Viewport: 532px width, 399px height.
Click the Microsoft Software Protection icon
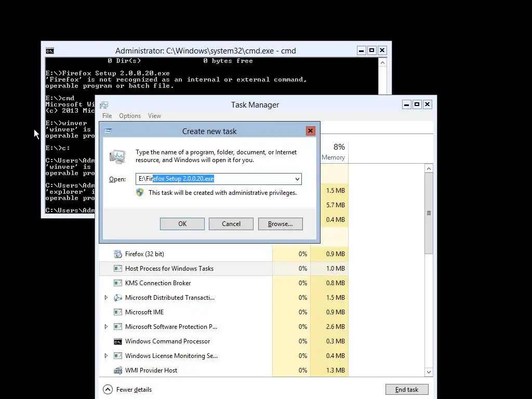click(118, 327)
